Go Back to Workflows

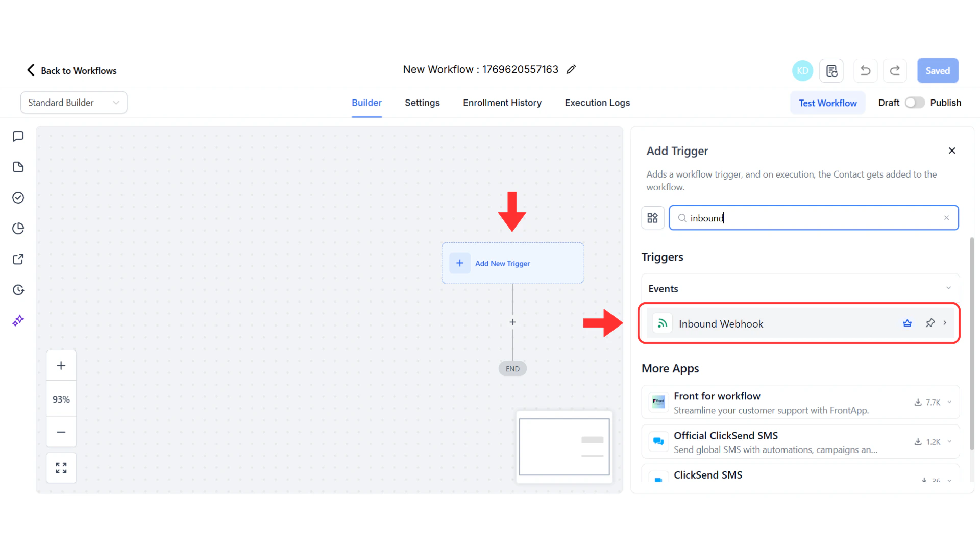71,70
